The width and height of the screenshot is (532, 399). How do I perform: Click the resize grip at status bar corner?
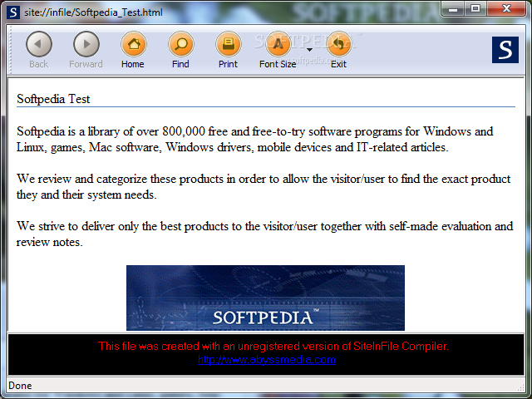(x=520, y=387)
